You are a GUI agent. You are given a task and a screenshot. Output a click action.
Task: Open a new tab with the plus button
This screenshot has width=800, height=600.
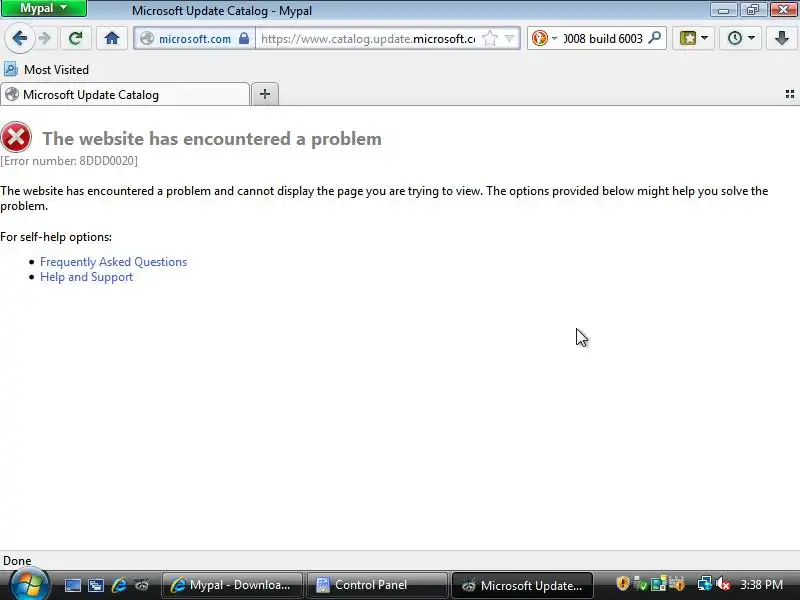click(265, 94)
